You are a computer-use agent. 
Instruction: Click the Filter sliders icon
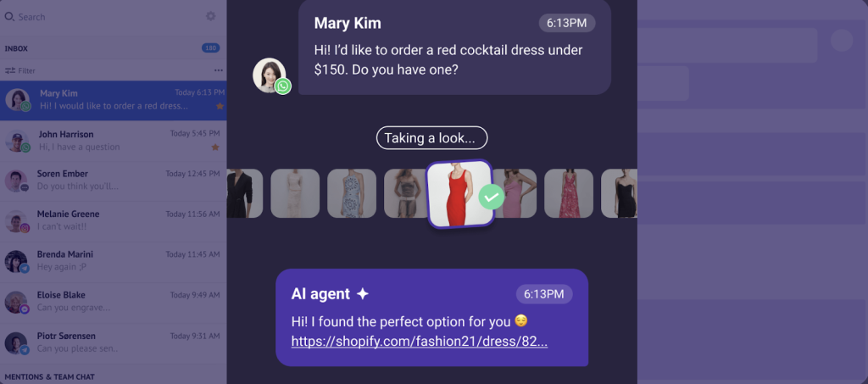pyautogui.click(x=10, y=71)
